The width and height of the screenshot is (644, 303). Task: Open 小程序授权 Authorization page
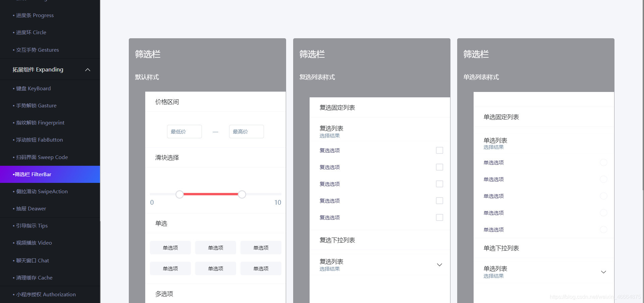point(46,294)
